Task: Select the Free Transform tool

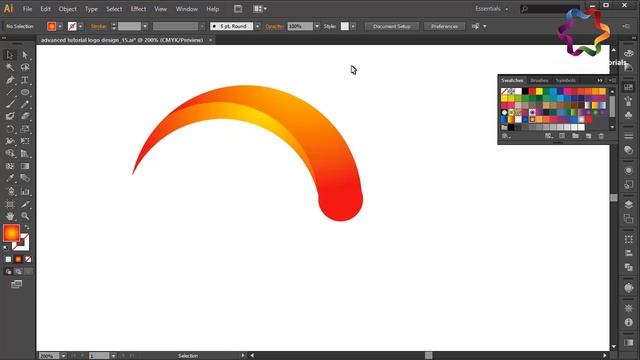Action: (25, 141)
